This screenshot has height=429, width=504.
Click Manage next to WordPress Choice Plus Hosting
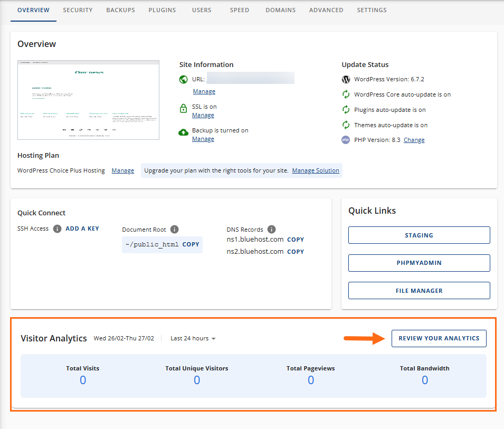click(x=123, y=170)
